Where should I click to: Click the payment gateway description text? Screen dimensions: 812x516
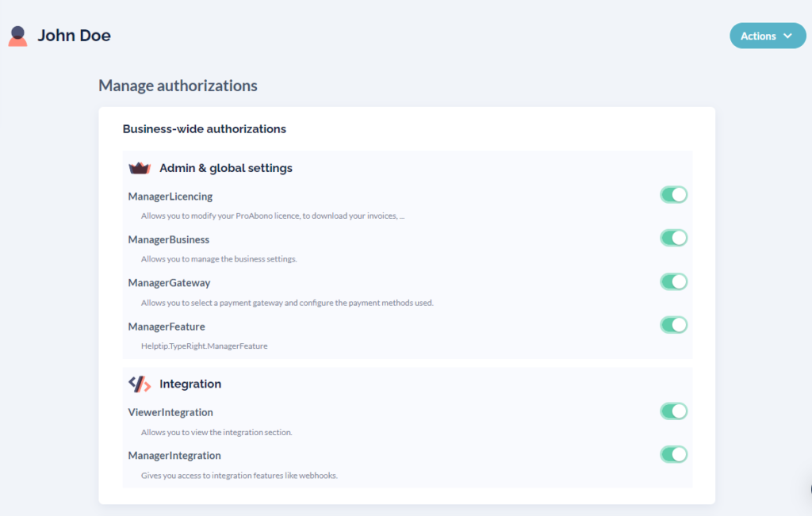(x=287, y=303)
